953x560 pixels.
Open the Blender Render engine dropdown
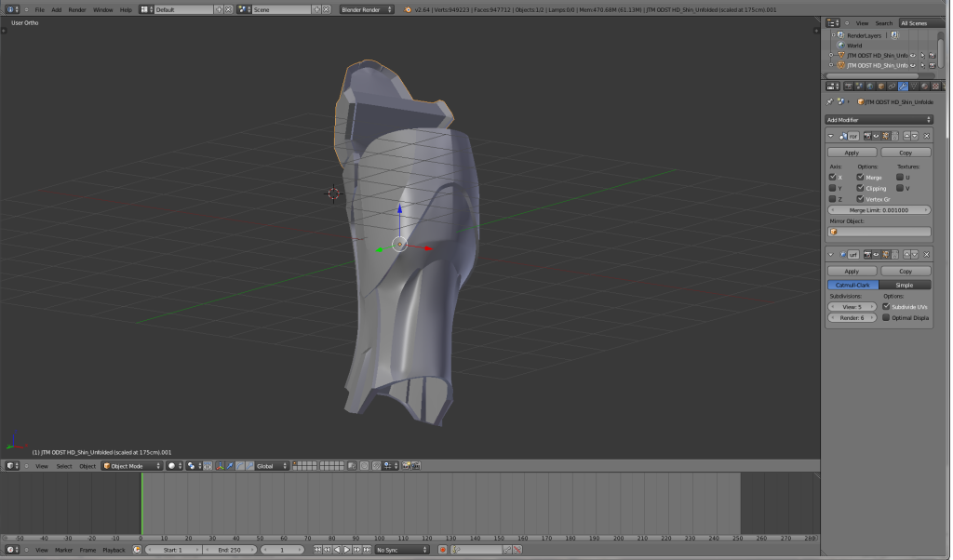click(367, 9)
